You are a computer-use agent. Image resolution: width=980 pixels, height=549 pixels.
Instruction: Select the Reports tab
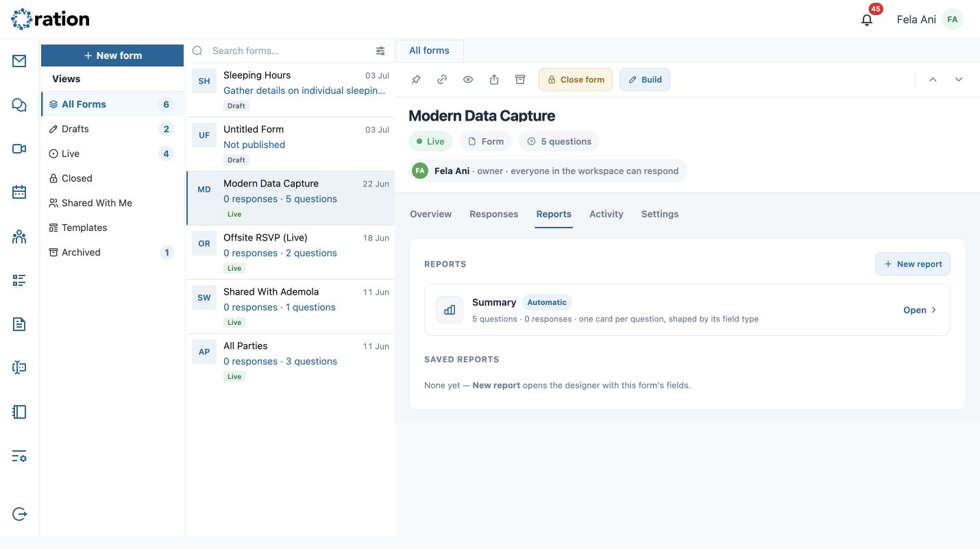[x=554, y=214]
